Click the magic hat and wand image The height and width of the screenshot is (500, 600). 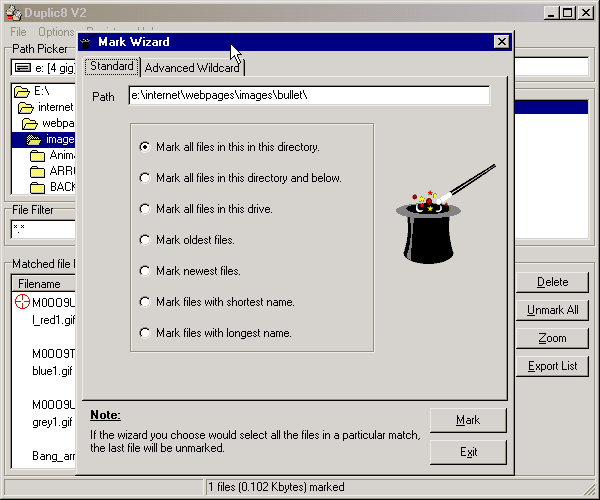pyautogui.click(x=445, y=214)
